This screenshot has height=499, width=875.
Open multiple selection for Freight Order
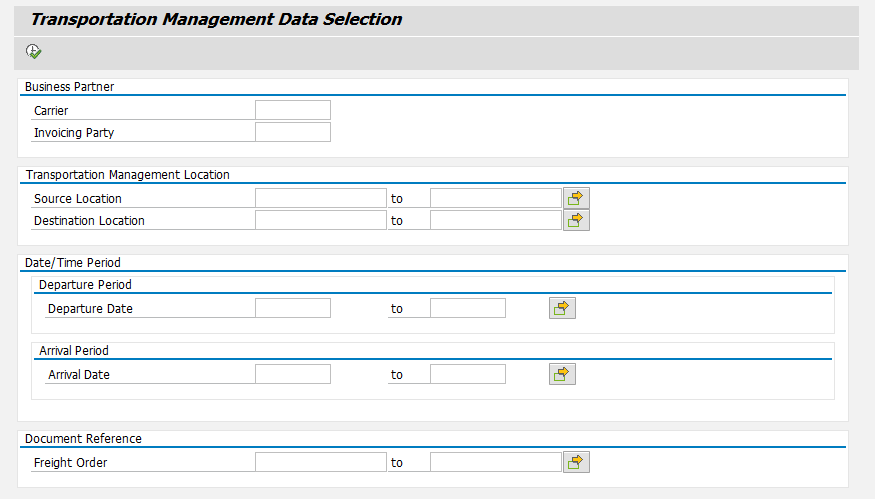576,462
